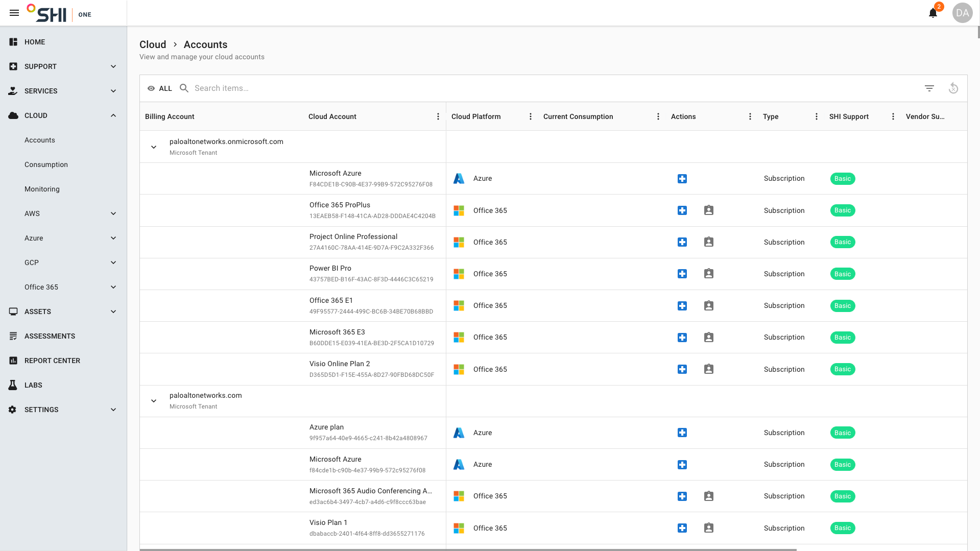
Task: Open the table filter icon
Action: [x=929, y=88]
